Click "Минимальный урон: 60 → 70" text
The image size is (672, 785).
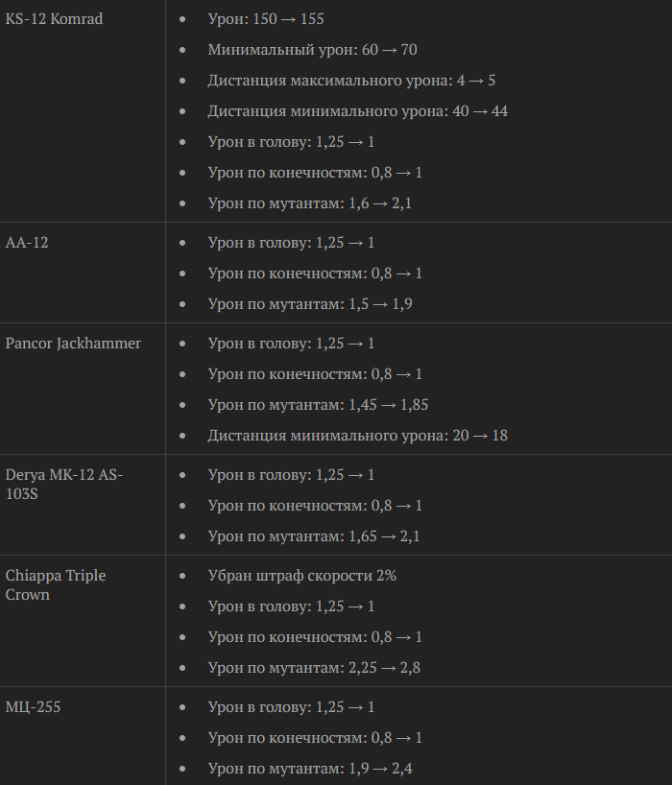312,50
